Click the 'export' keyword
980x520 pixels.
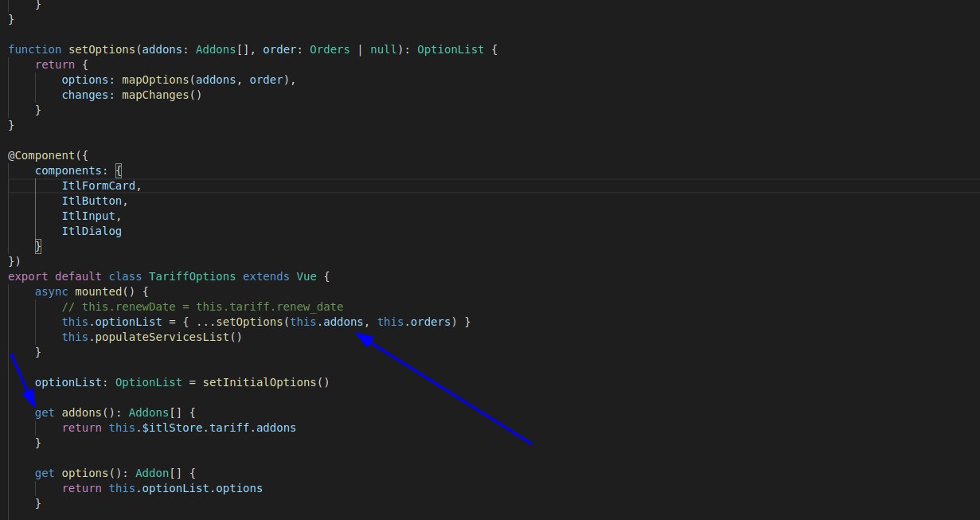tap(28, 276)
